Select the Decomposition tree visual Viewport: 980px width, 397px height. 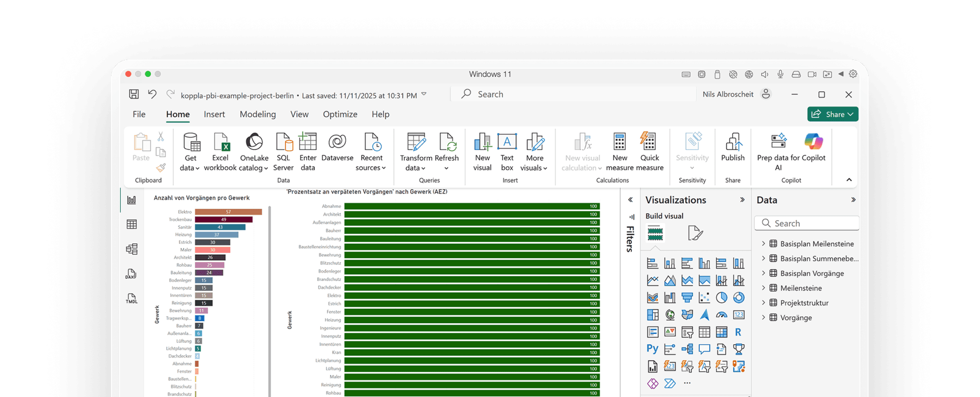687,349
